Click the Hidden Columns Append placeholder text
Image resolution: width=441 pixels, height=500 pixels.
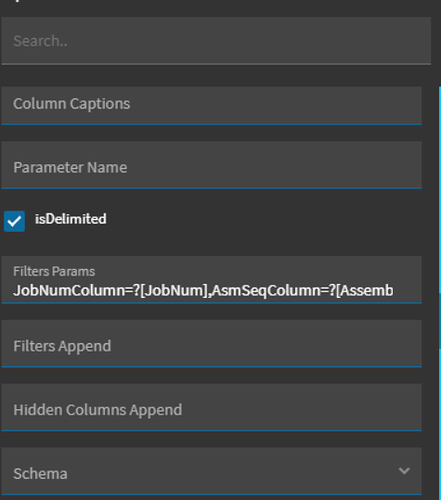pos(98,410)
